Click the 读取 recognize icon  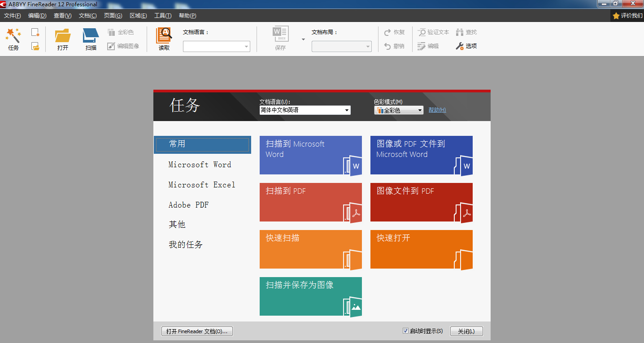click(164, 35)
